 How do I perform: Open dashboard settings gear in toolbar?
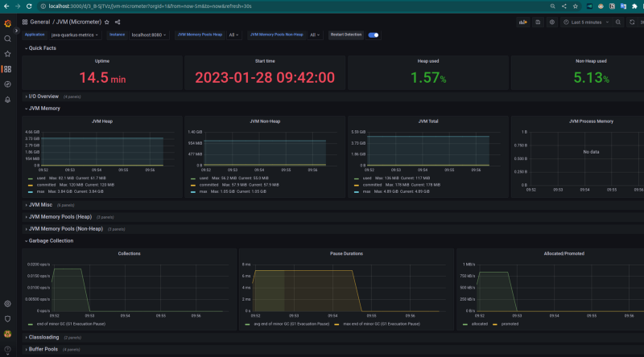click(x=552, y=23)
